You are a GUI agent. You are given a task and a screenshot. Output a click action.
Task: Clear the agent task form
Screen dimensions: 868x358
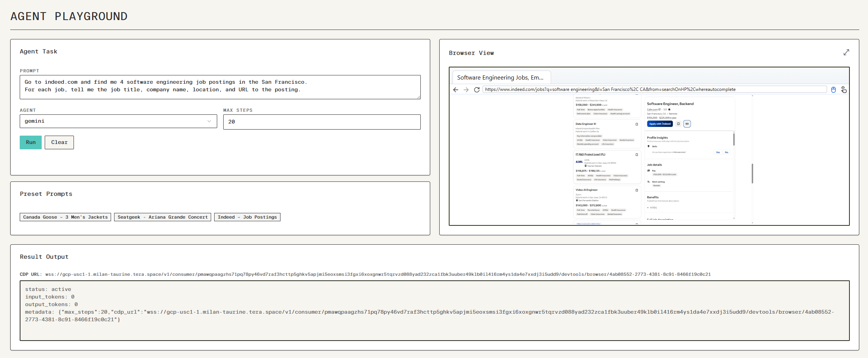59,142
